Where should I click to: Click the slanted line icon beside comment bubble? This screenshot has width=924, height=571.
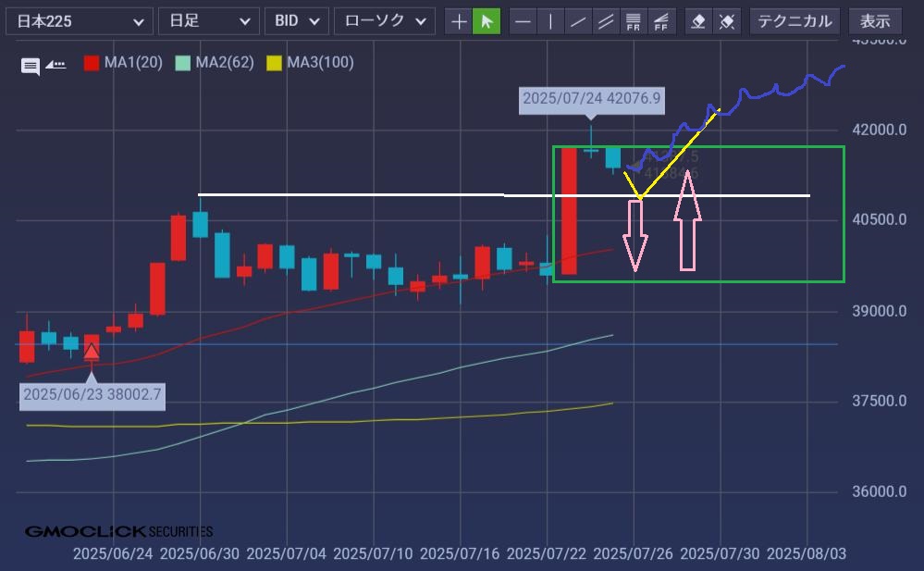tap(56, 64)
